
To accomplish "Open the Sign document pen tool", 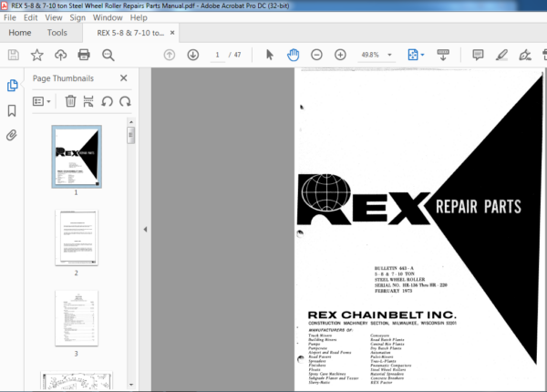I will tap(525, 55).
